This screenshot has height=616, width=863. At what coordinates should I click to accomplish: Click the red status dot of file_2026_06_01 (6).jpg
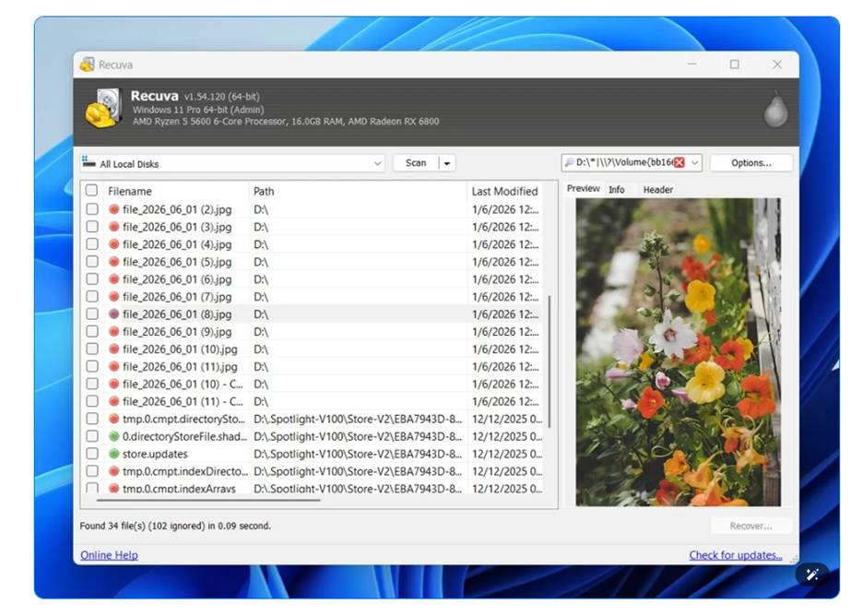114,279
